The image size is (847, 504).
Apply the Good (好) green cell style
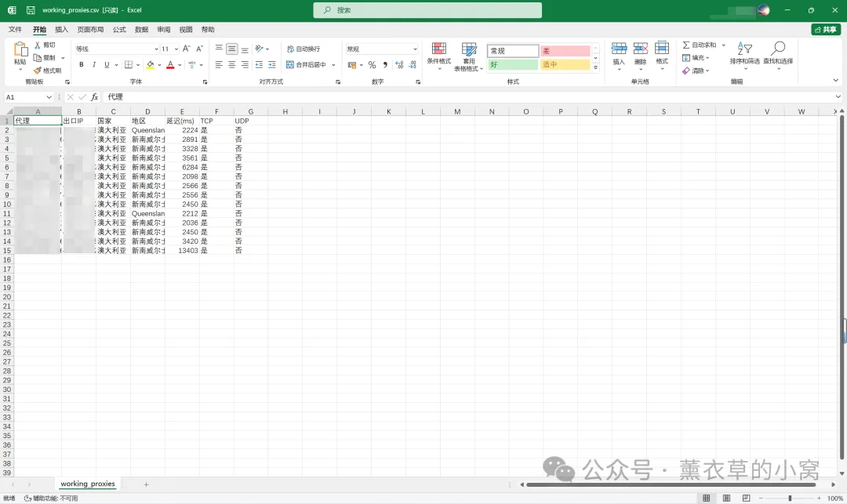click(513, 64)
